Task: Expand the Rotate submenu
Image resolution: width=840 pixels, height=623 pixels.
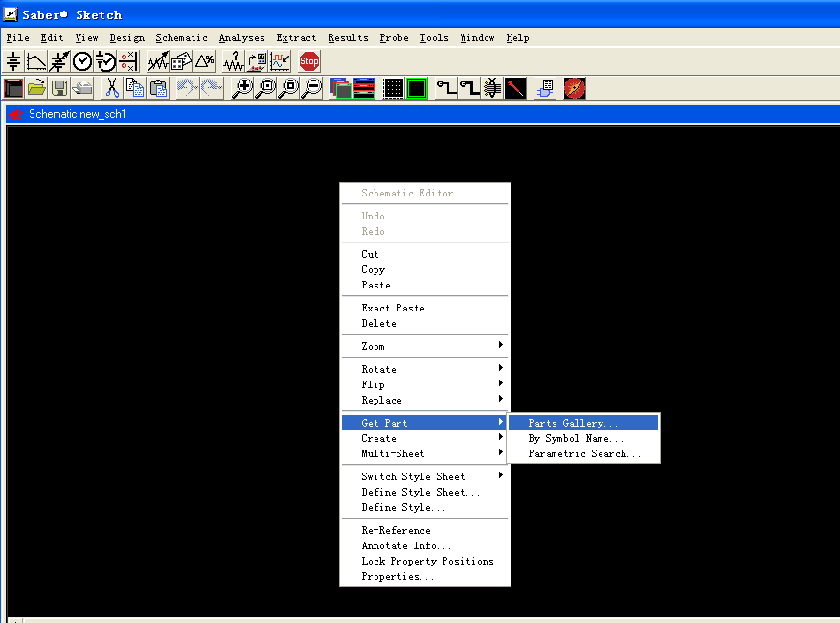Action: [x=425, y=369]
